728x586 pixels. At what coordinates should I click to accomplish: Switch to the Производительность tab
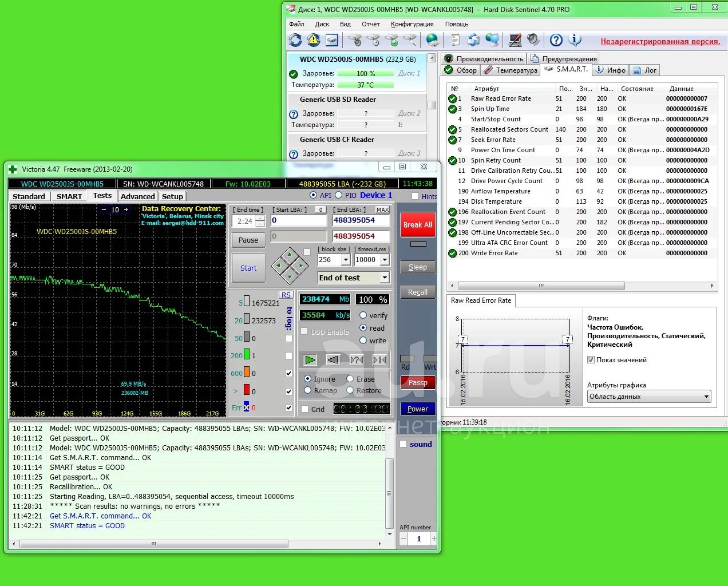tap(484, 58)
